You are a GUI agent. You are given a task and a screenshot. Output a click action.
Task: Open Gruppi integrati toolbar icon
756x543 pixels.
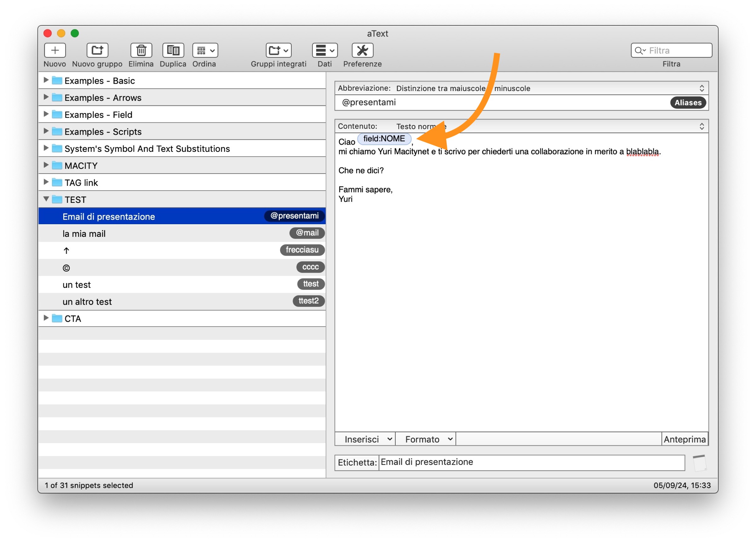278,50
